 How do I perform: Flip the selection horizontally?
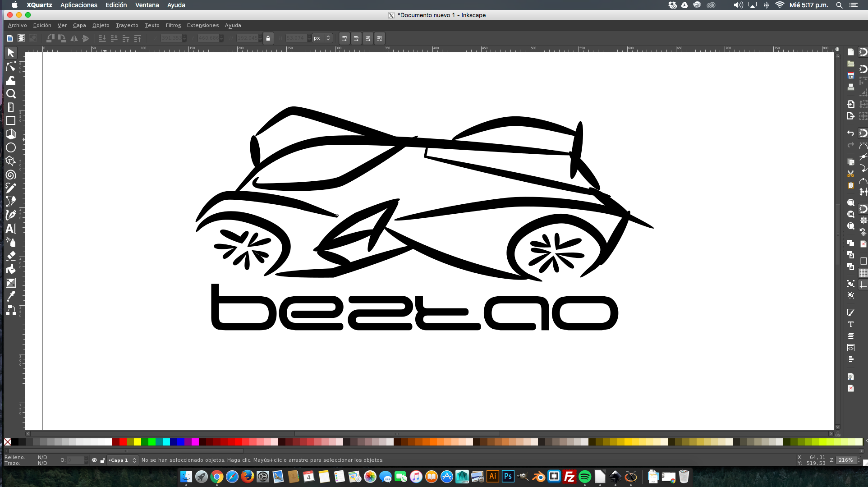tap(74, 38)
